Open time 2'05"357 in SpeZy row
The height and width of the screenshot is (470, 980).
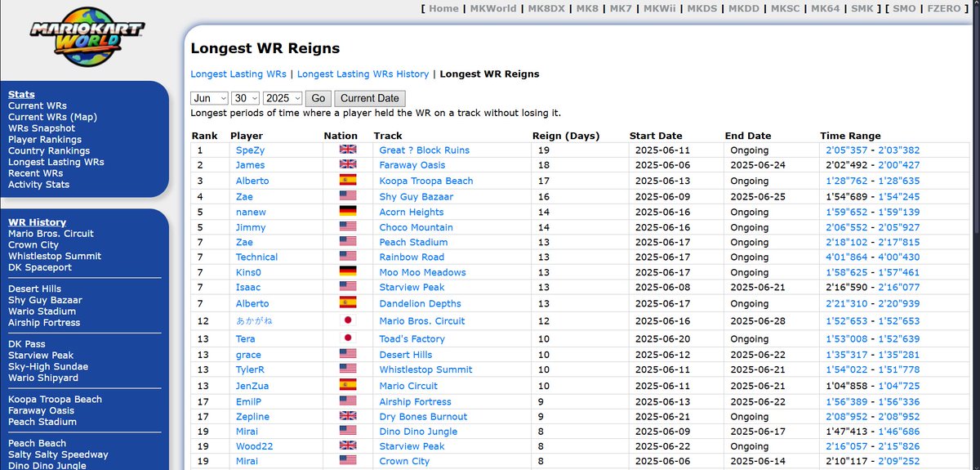[x=849, y=150]
